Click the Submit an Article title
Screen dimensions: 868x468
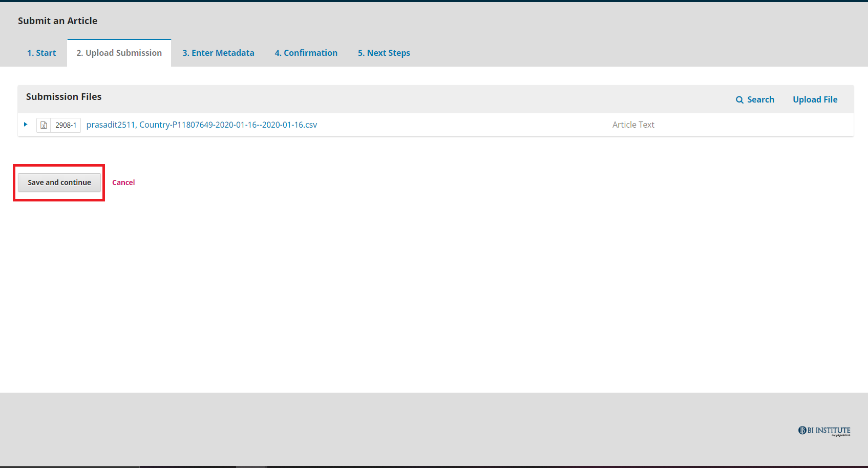tap(57, 21)
